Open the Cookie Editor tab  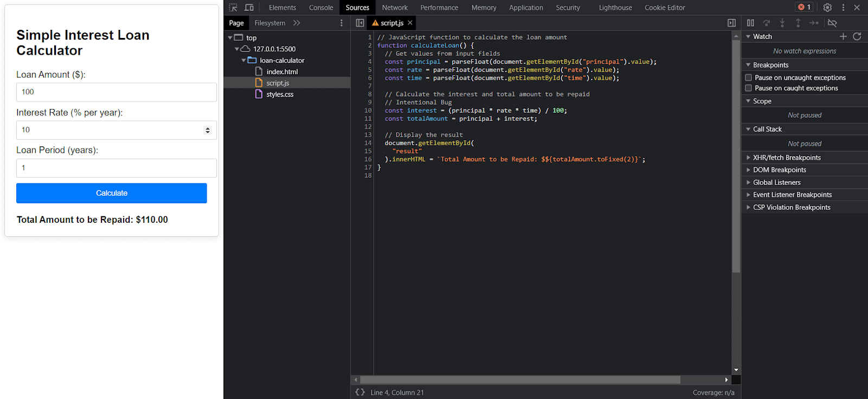[x=665, y=8]
